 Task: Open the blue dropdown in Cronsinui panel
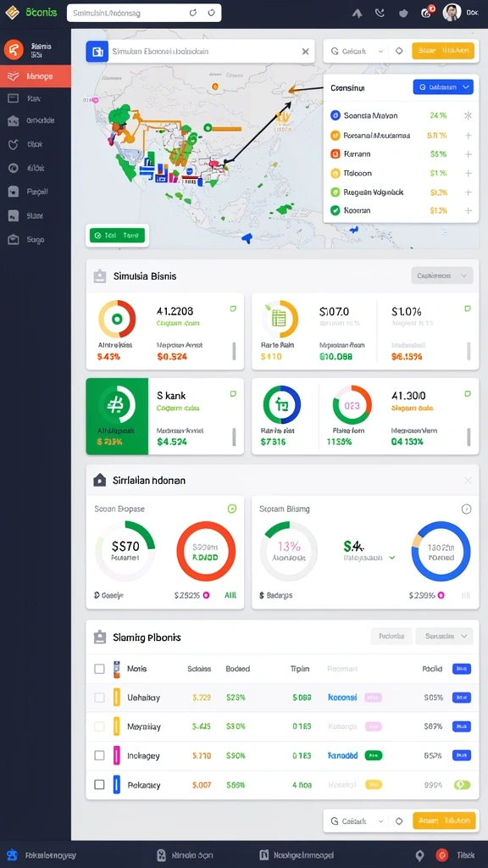click(443, 87)
